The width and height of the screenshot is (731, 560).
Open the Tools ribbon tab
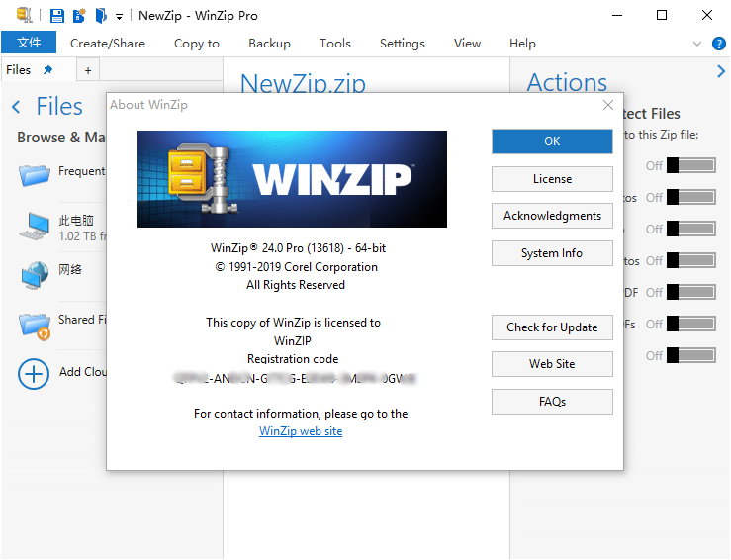[x=334, y=44]
